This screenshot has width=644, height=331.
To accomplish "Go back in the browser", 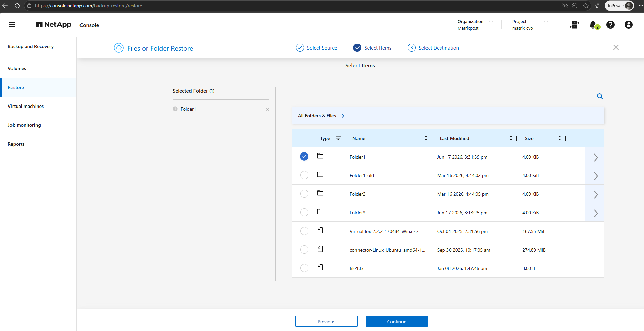I will pyautogui.click(x=5, y=6).
